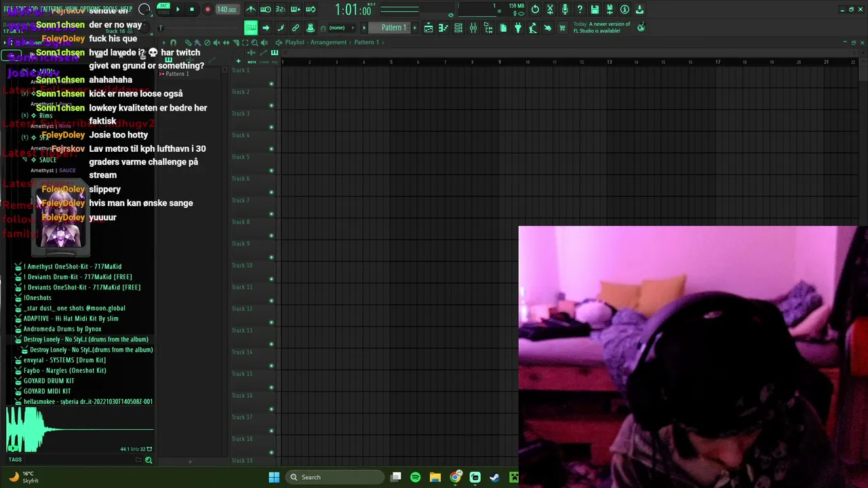Click the multilink to controllers chain icon
Viewport: 868px width, 488px height.
click(296, 28)
